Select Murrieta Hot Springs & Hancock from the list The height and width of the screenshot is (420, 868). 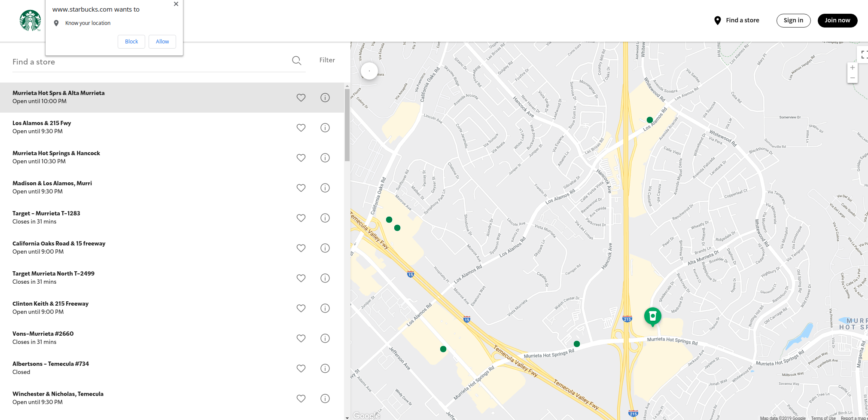point(56,153)
